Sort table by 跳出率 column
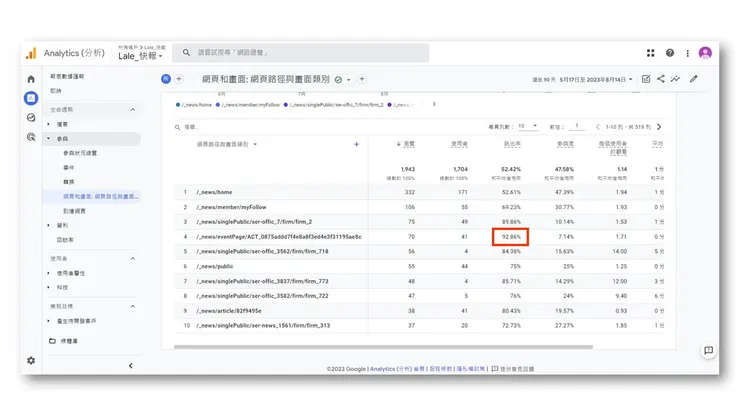Screen dimensions: 740x416 (x=512, y=144)
